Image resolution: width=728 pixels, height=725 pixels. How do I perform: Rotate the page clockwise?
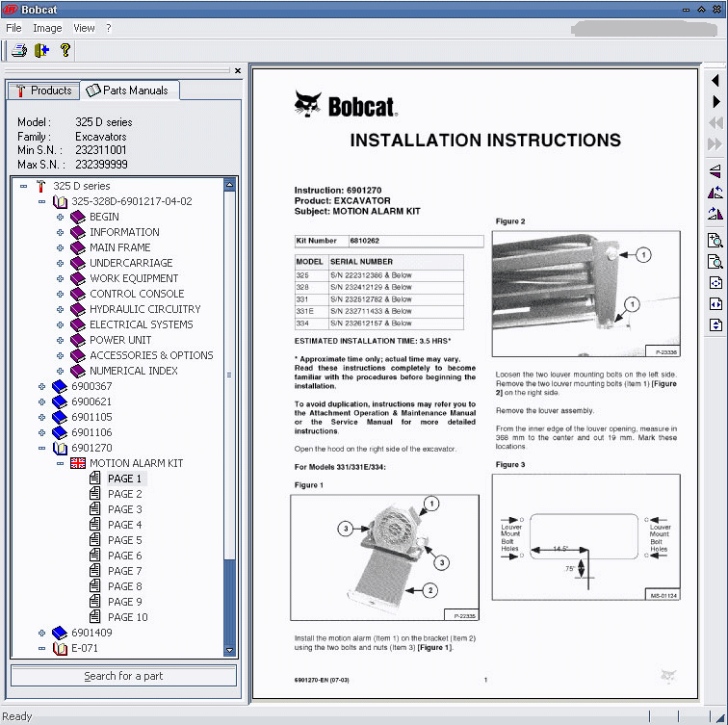pos(715,213)
